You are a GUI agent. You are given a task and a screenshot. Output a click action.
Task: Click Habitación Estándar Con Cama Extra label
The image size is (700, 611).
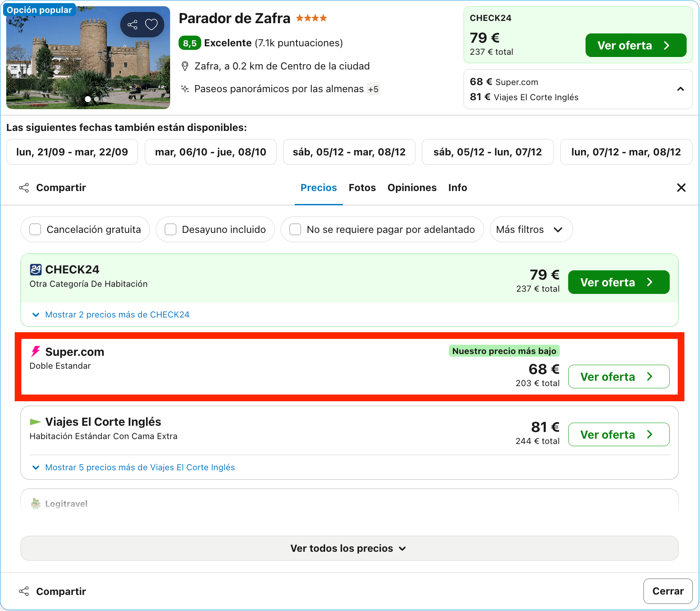tap(103, 436)
